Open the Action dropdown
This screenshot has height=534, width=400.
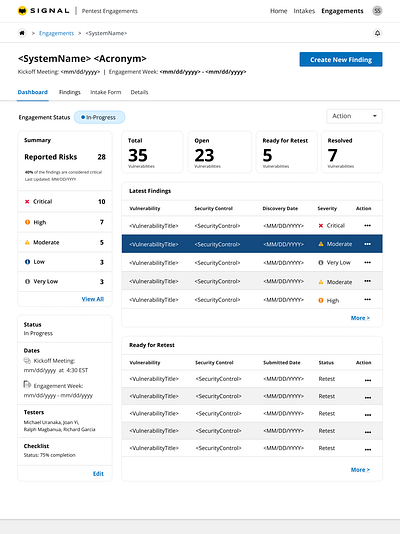pos(354,116)
